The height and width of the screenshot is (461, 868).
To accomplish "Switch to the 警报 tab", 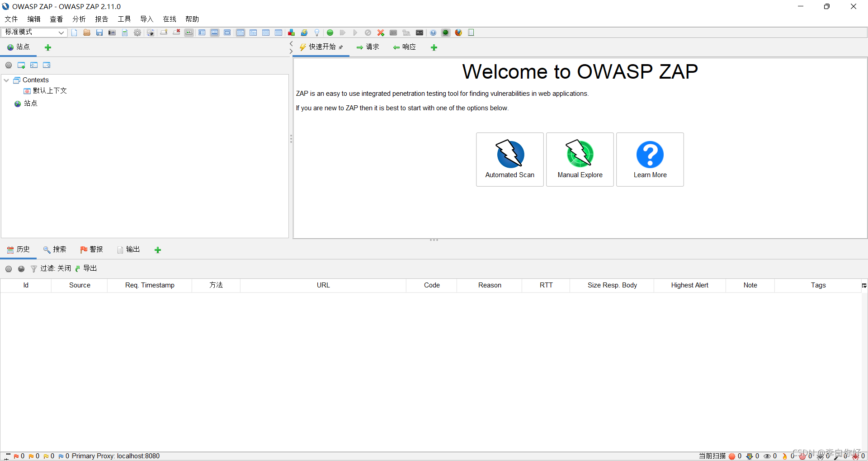I will click(91, 249).
